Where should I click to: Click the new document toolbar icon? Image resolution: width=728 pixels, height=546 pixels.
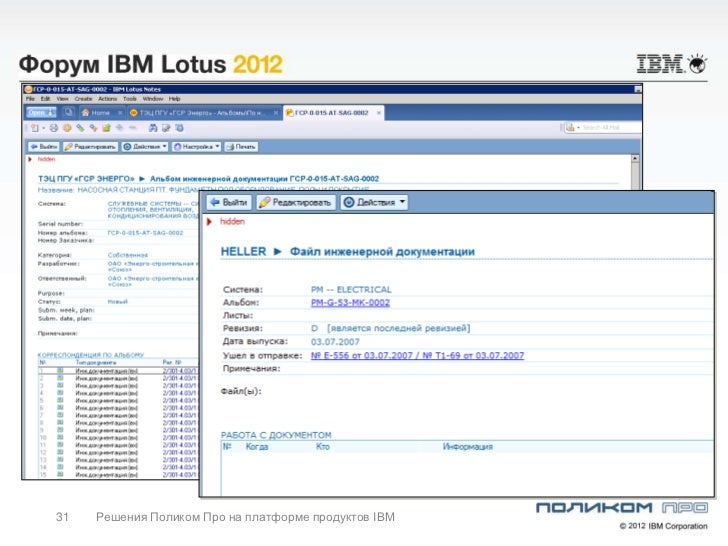[x=35, y=128]
